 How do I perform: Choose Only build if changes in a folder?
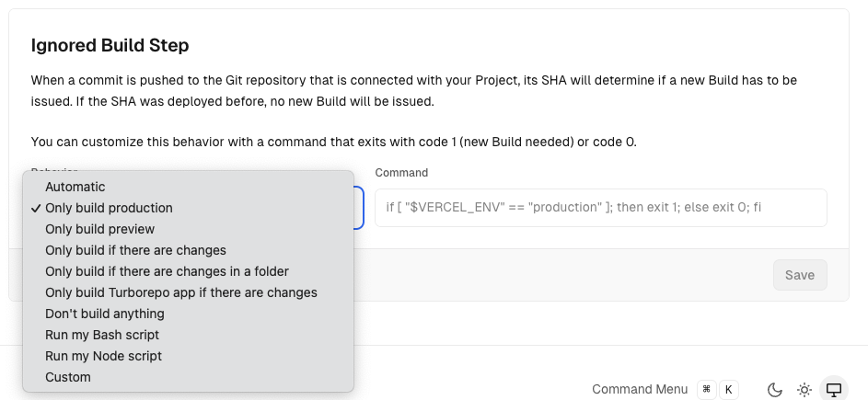(x=167, y=271)
